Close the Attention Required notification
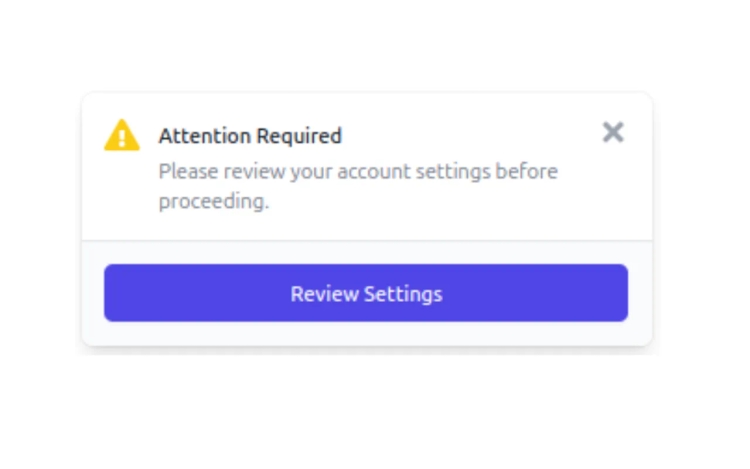This screenshot has height=469, width=750. click(x=613, y=132)
